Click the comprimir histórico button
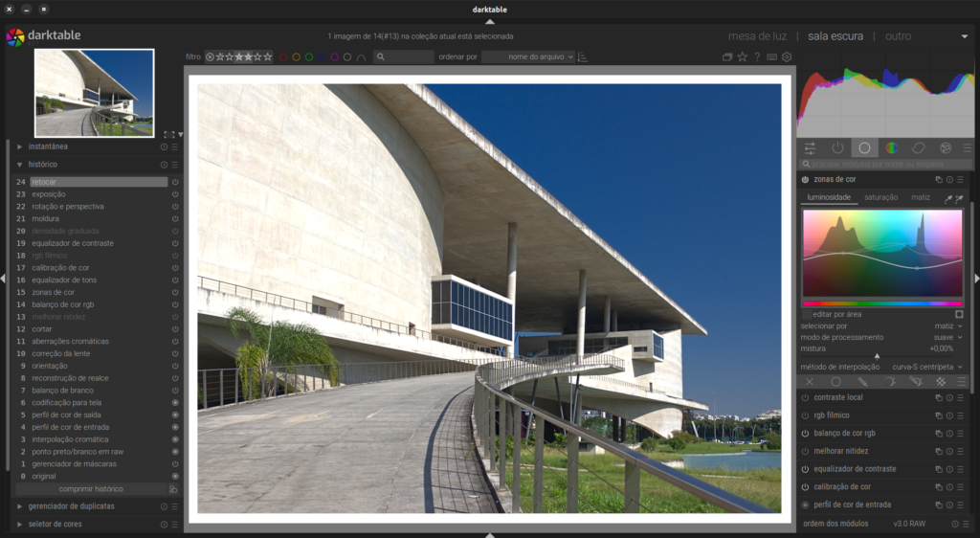 pos(91,488)
